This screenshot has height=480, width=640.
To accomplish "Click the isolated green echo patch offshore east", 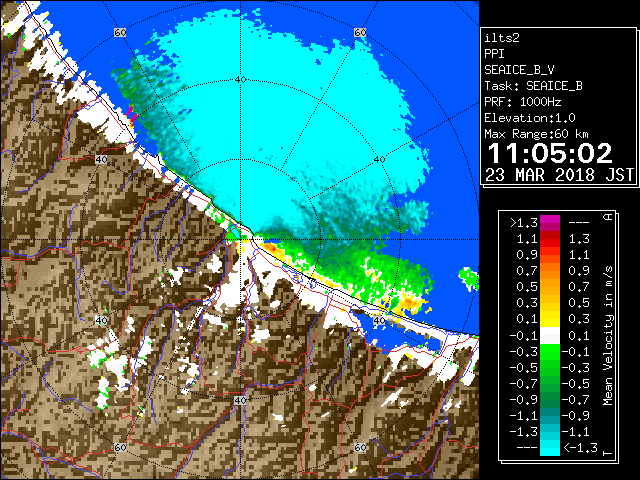I will click(x=469, y=279).
